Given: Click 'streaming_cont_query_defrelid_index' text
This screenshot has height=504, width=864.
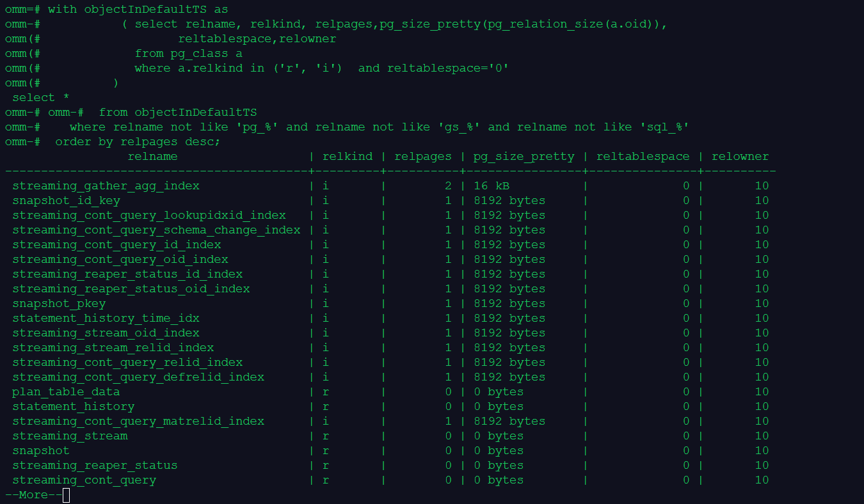Looking at the screenshot, I should click(138, 377).
